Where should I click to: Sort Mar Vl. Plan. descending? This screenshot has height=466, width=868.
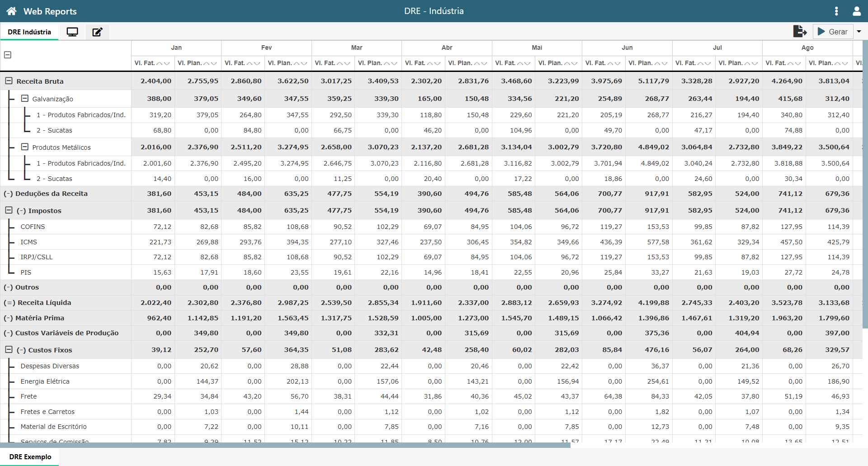394,63
